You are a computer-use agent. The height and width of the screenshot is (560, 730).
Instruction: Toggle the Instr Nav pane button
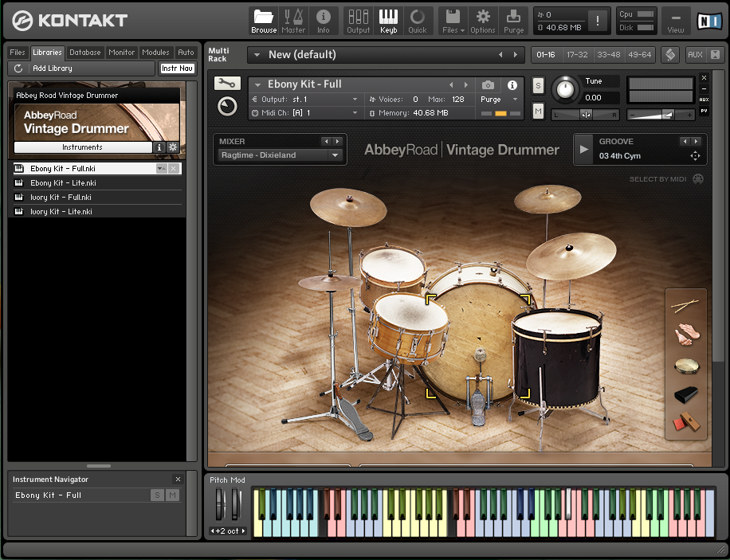click(177, 69)
